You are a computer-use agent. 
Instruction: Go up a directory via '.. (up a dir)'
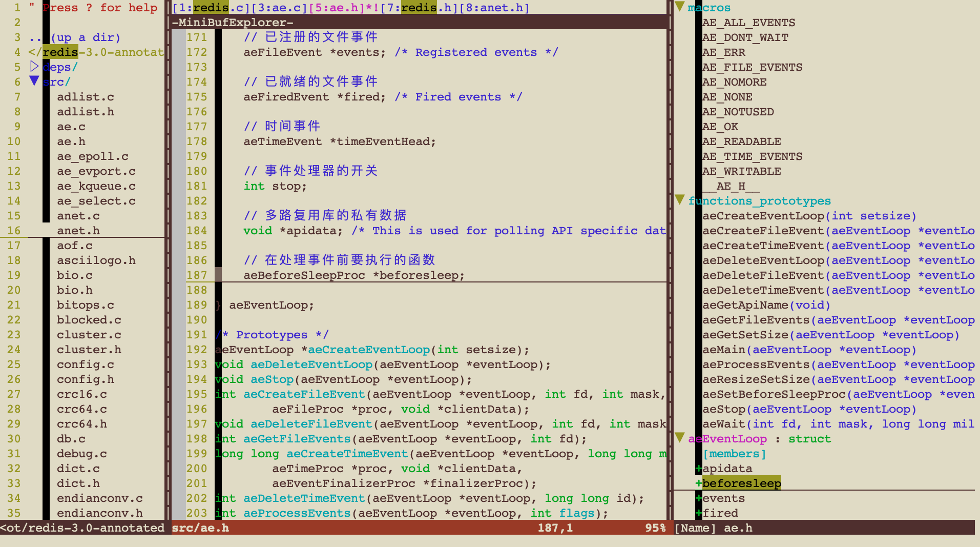pos(75,37)
